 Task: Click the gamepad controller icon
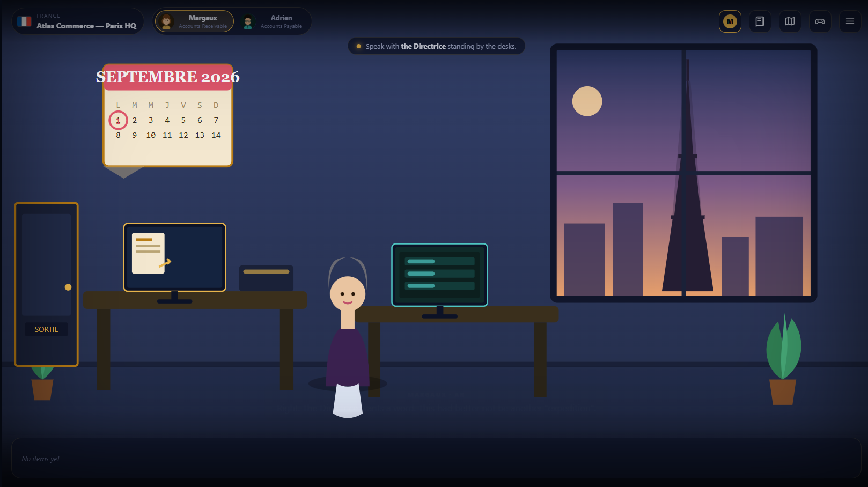820,21
